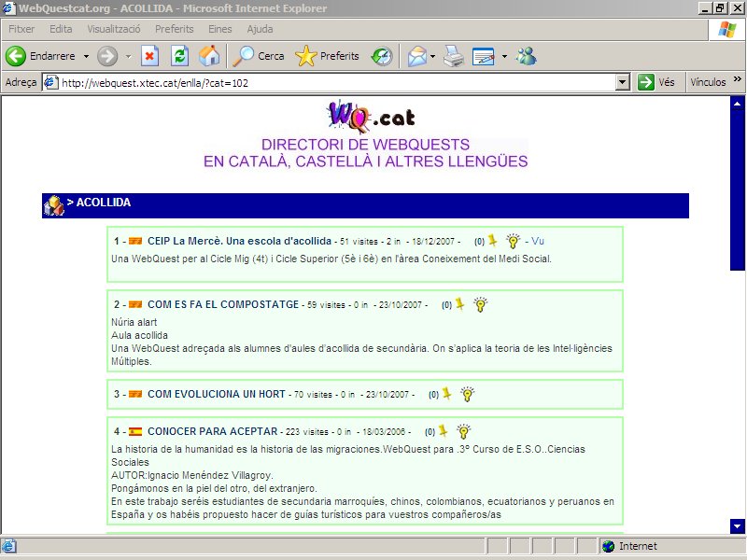
Task: Click '70 visites' count text
Action: [313, 395]
